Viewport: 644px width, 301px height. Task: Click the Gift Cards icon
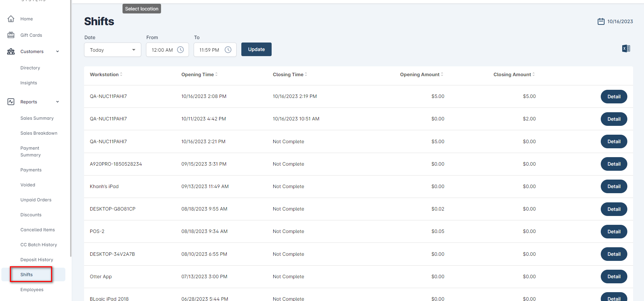pyautogui.click(x=11, y=35)
